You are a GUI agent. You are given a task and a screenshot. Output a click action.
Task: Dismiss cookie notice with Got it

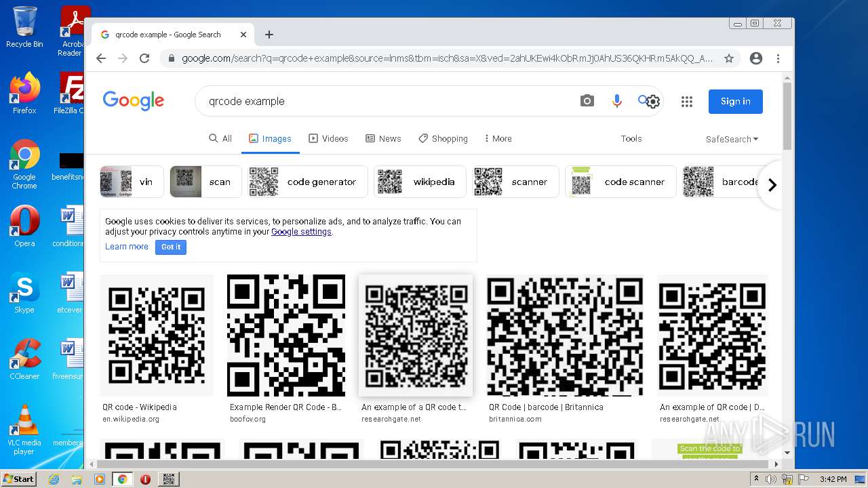point(171,247)
